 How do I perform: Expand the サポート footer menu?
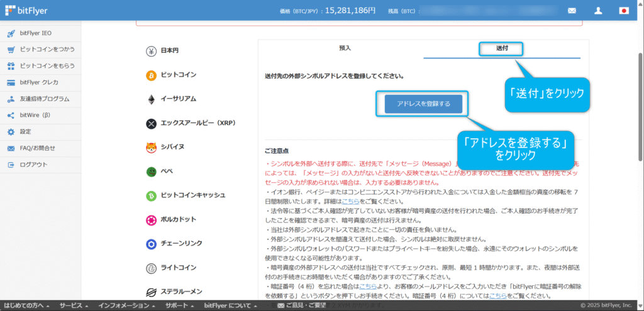pos(179,306)
